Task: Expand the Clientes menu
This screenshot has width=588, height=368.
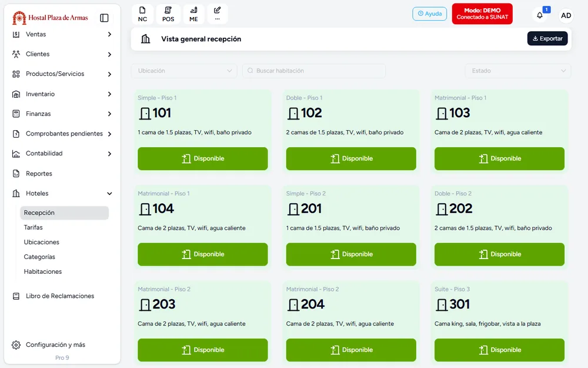Action: pyautogui.click(x=62, y=54)
